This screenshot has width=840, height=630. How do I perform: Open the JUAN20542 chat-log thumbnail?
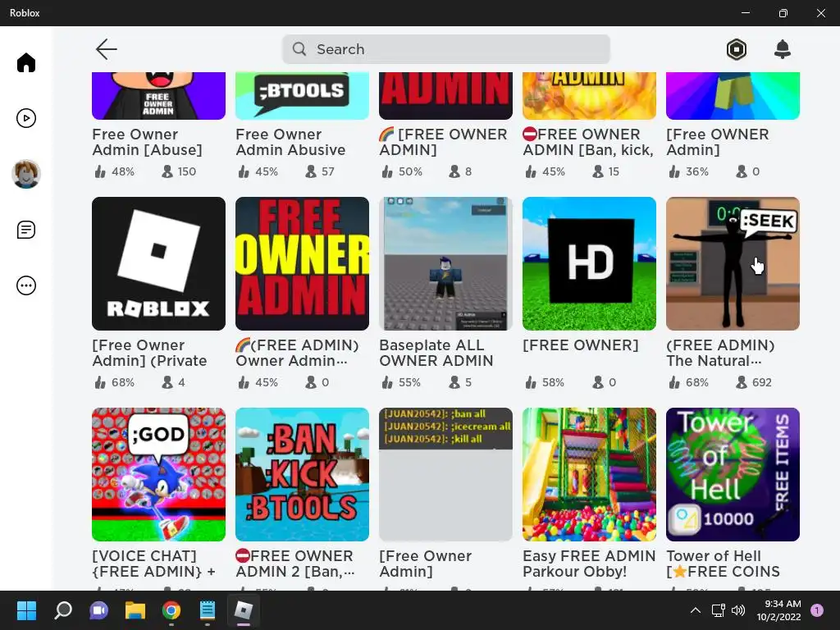point(445,475)
